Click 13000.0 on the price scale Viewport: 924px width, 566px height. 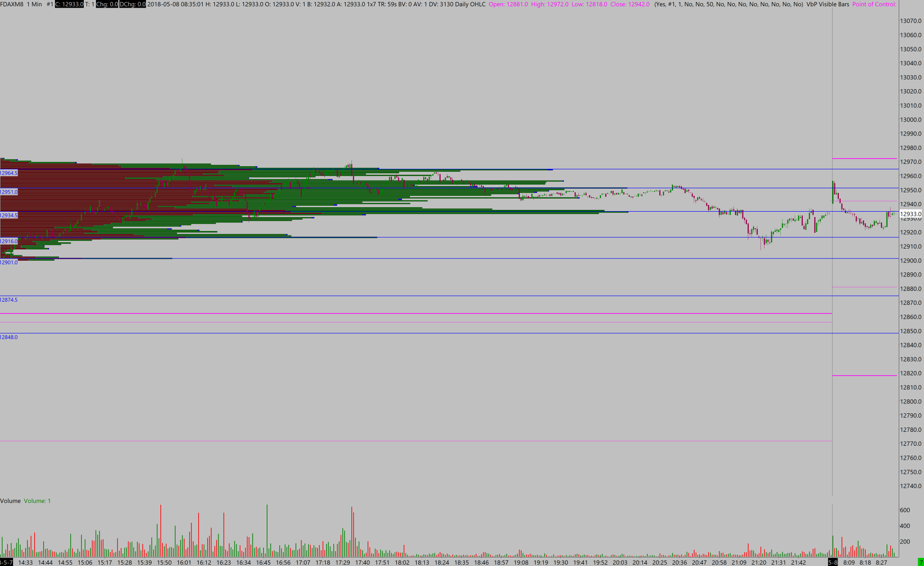910,119
